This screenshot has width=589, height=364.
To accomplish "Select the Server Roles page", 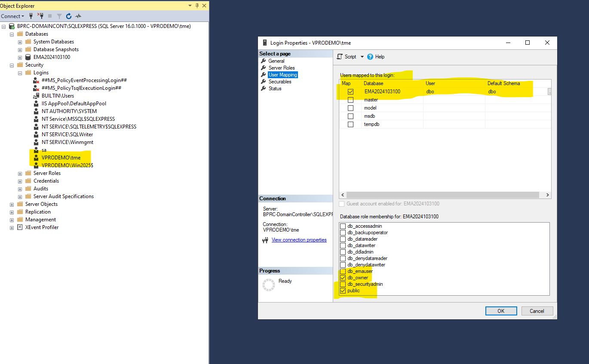I will [281, 67].
